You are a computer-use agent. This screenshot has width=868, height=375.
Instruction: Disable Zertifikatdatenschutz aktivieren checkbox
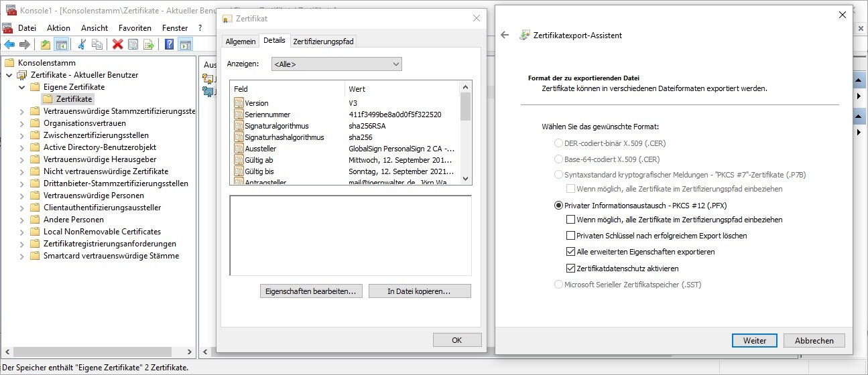[x=571, y=269]
